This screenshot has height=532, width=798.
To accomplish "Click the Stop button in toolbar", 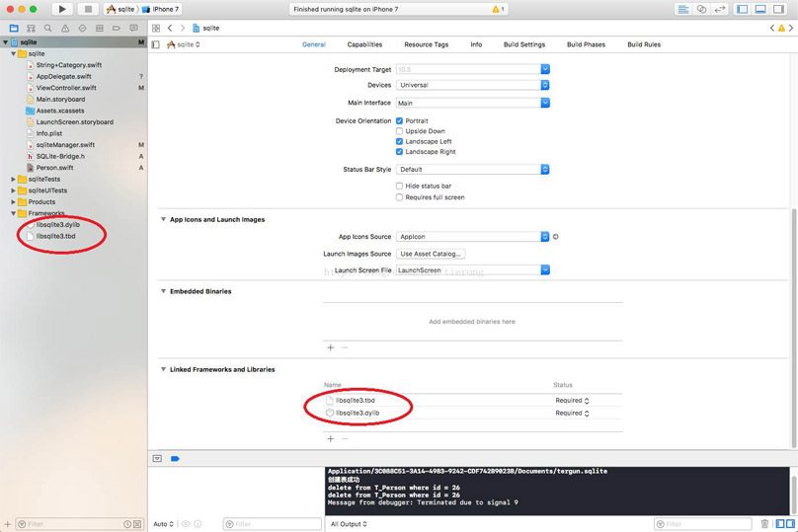I will 87,9.
